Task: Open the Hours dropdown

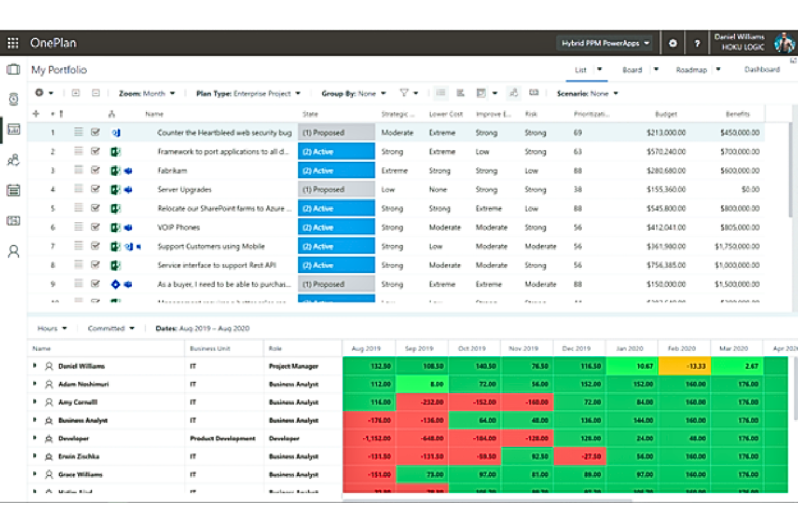Action: click(52, 328)
